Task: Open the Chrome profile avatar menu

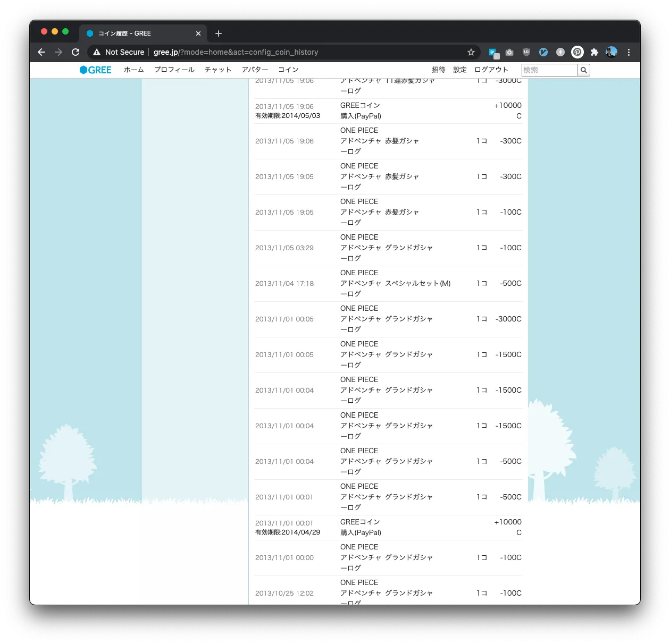Action: click(x=612, y=52)
